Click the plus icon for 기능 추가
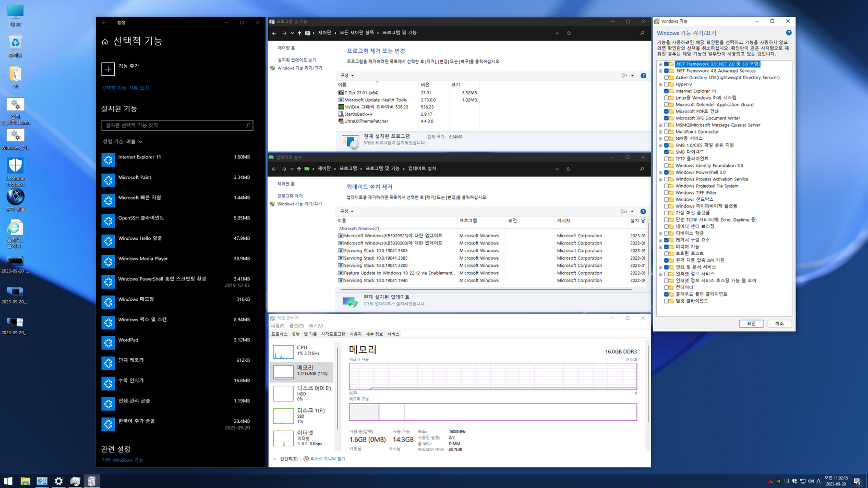The height and width of the screenshot is (488, 868). tap(108, 69)
